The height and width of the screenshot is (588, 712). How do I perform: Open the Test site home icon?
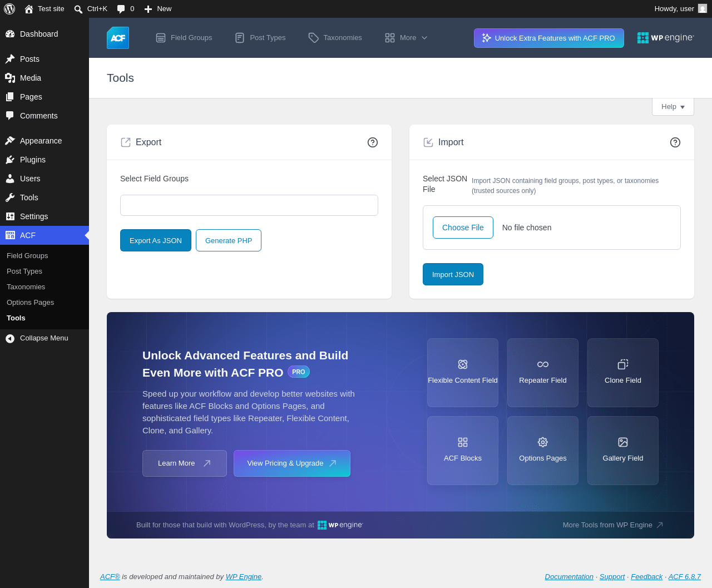[29, 9]
